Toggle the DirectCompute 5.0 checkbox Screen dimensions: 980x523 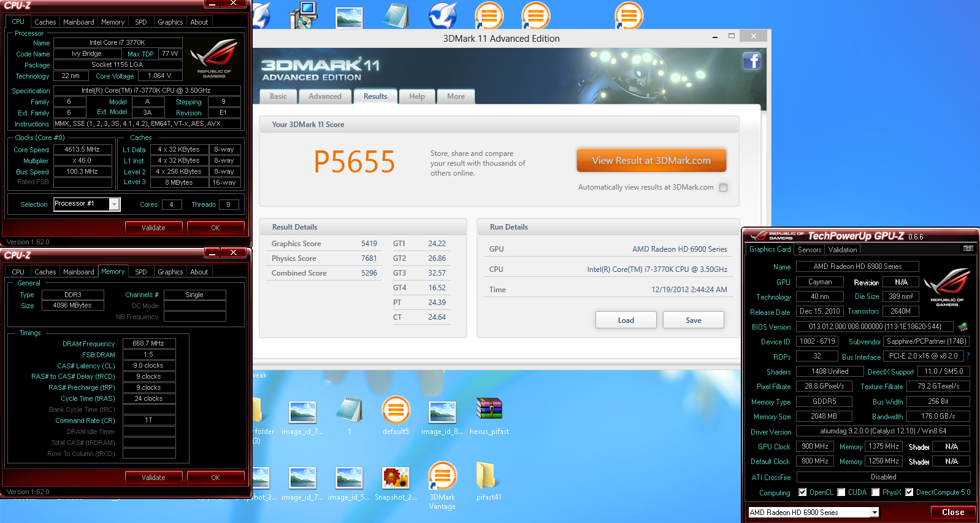tap(909, 492)
